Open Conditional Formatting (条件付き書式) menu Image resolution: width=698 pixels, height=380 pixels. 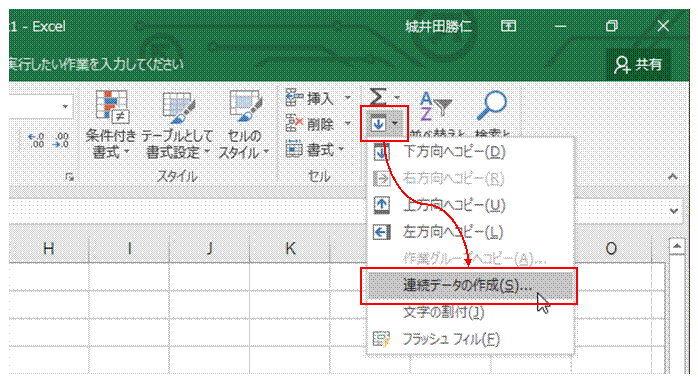(110, 125)
